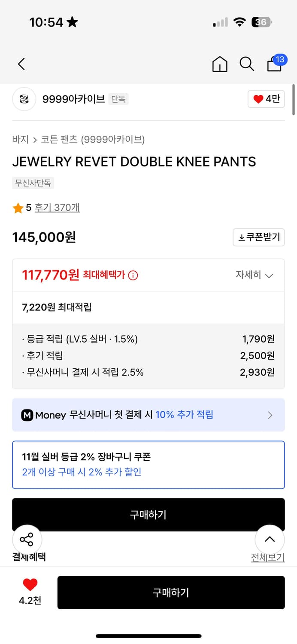
Task: Tap the share icon above 결제혜택
Action: click(27, 540)
